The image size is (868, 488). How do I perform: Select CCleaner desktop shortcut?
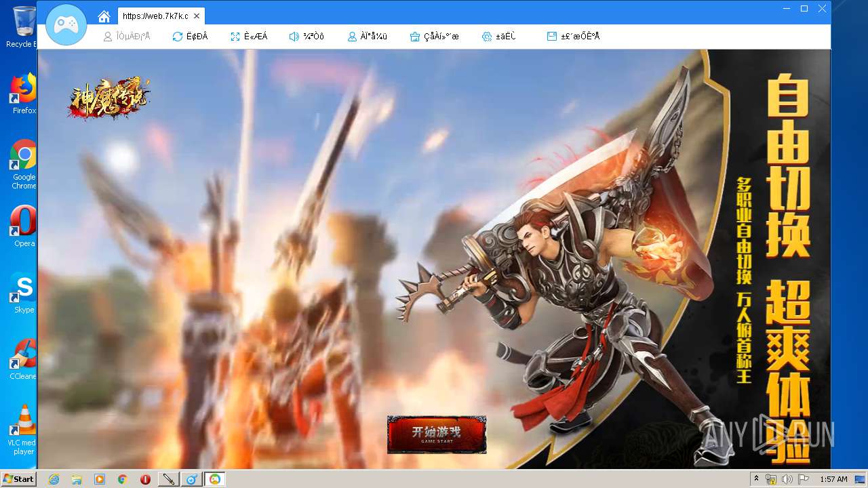(x=24, y=359)
